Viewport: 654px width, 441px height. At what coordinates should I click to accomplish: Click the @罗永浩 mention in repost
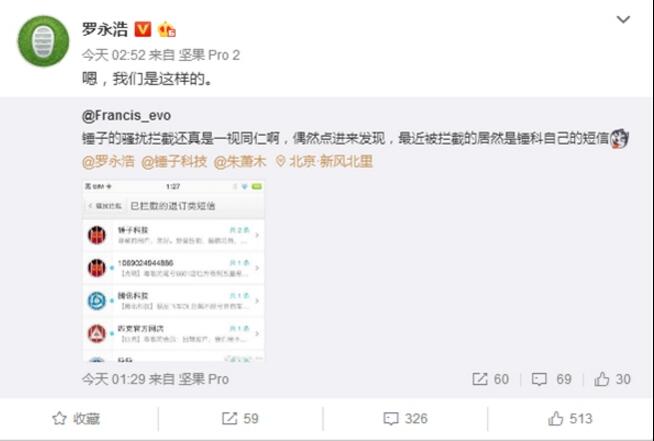(108, 161)
